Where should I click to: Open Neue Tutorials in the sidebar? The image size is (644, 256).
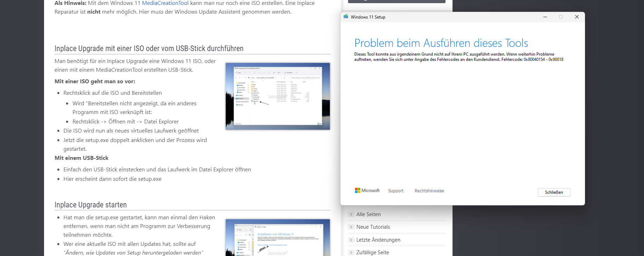(x=373, y=227)
